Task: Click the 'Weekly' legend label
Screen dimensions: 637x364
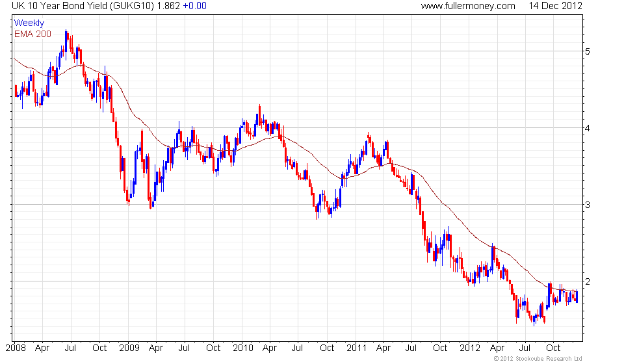Action: tap(29, 23)
